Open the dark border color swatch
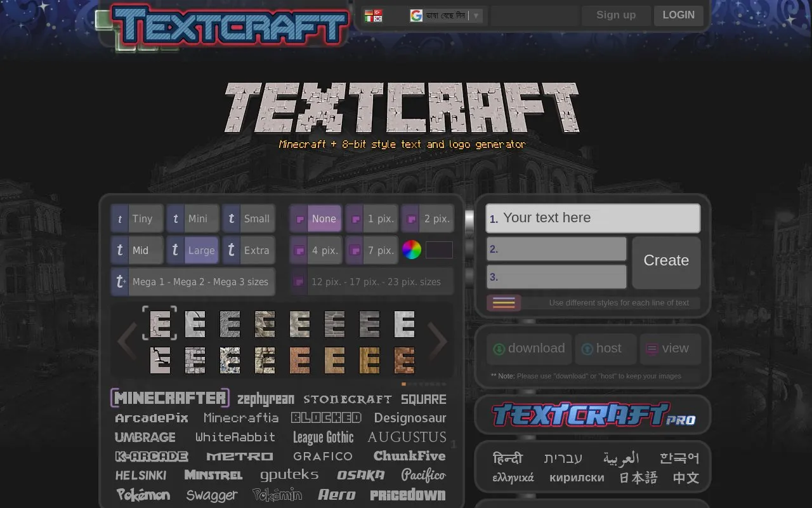 click(x=439, y=250)
